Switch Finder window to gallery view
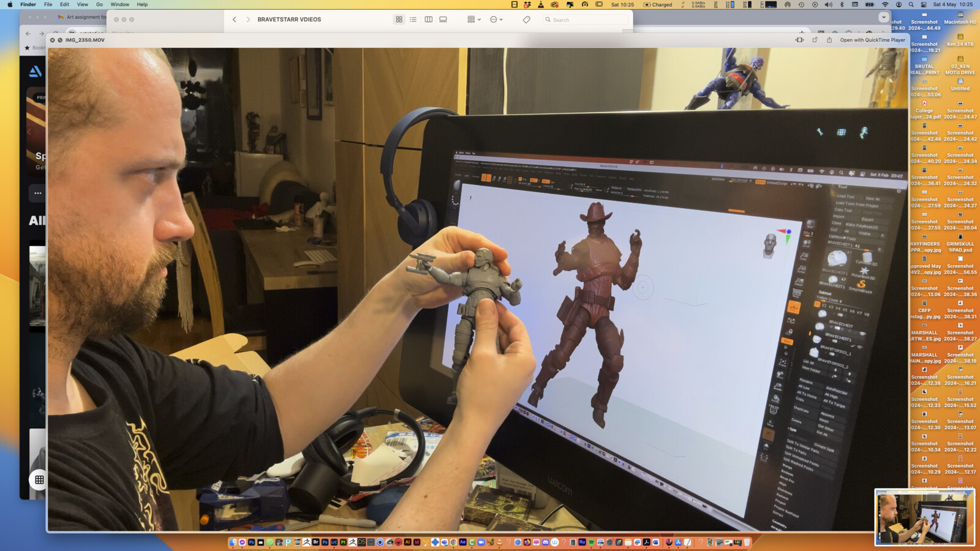This screenshot has height=551, width=980. click(443, 20)
